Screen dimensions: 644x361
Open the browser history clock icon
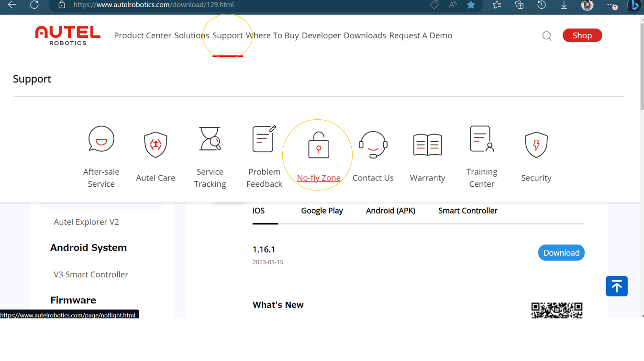[542, 5]
